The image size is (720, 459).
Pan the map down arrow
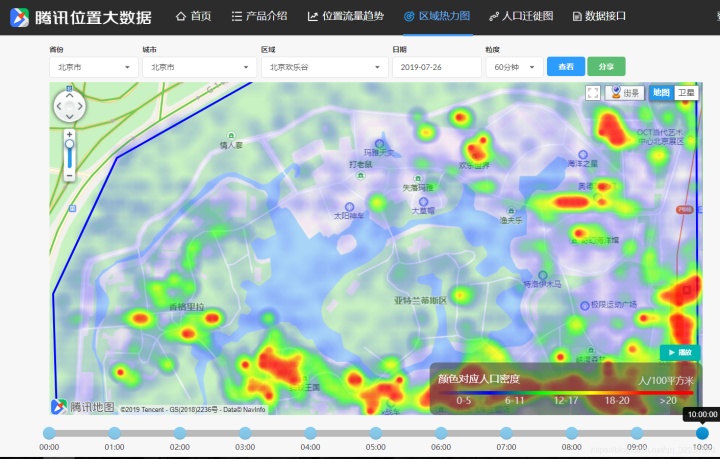click(x=69, y=117)
